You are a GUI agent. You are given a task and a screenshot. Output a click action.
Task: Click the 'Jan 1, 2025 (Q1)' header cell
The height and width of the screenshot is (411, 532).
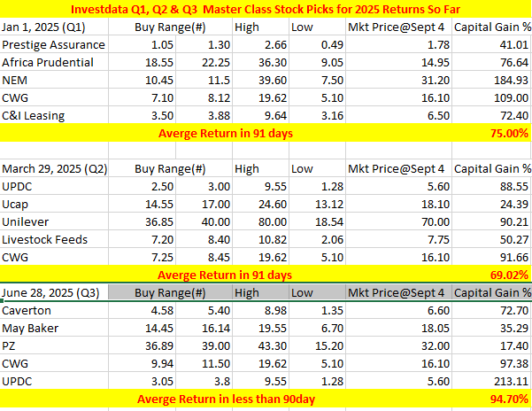(x=54, y=27)
